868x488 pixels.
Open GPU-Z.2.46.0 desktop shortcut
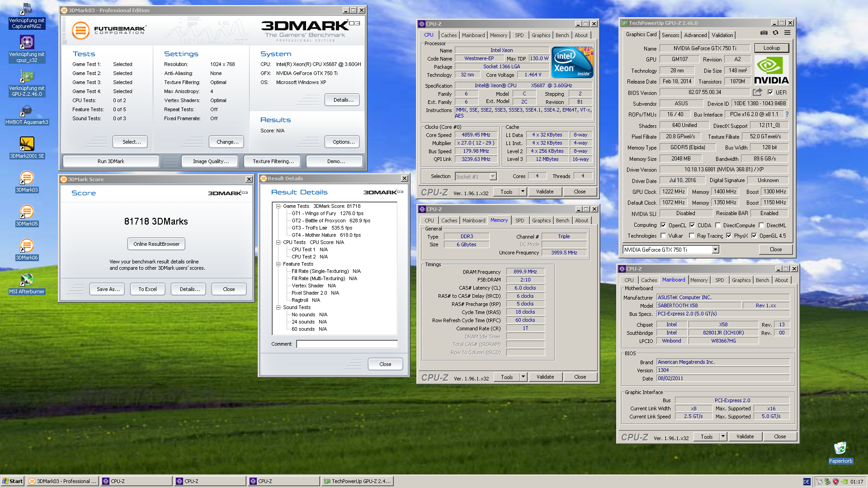[x=27, y=83]
